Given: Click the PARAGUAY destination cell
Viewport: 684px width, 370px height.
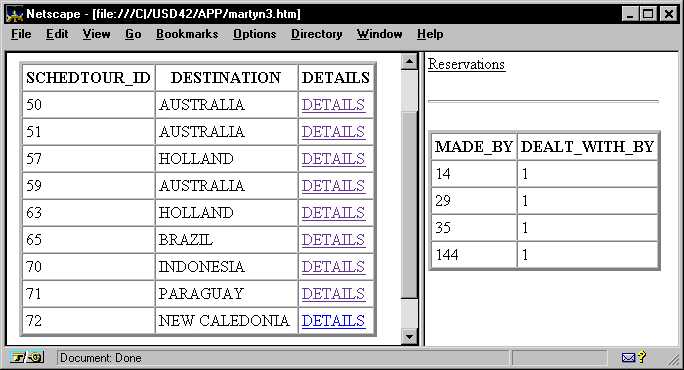Looking at the screenshot, I should click(x=226, y=294).
